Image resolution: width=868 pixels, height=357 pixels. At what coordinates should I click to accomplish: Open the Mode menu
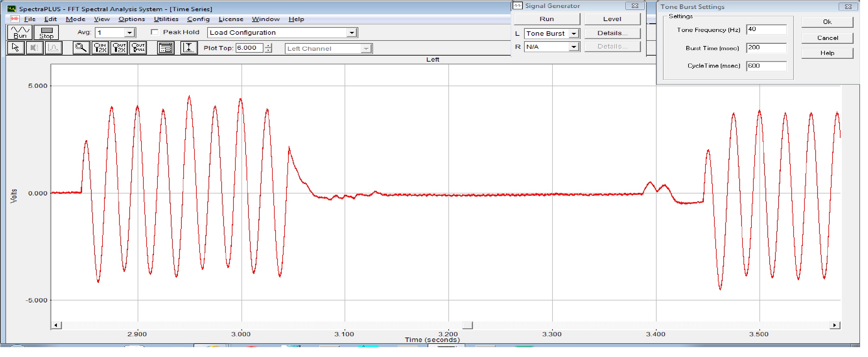tap(75, 19)
